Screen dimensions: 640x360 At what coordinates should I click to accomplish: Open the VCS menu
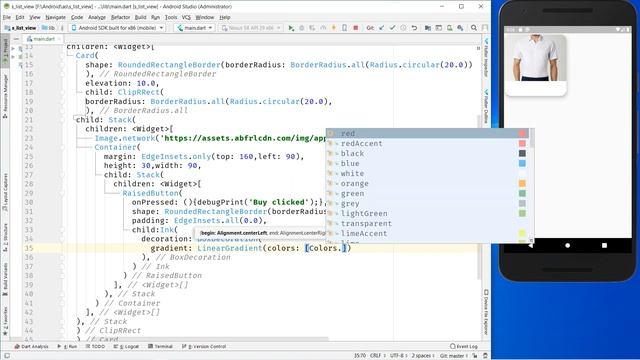186,17
